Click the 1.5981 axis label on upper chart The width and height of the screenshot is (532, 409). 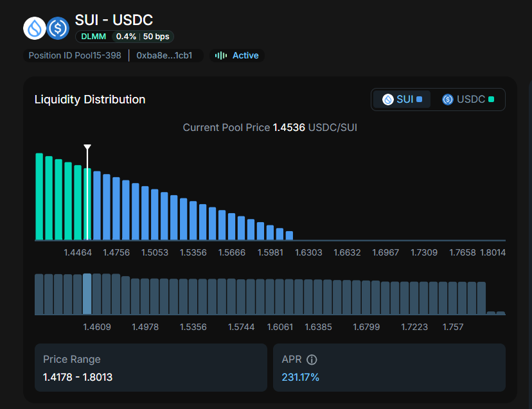pyautogui.click(x=270, y=253)
